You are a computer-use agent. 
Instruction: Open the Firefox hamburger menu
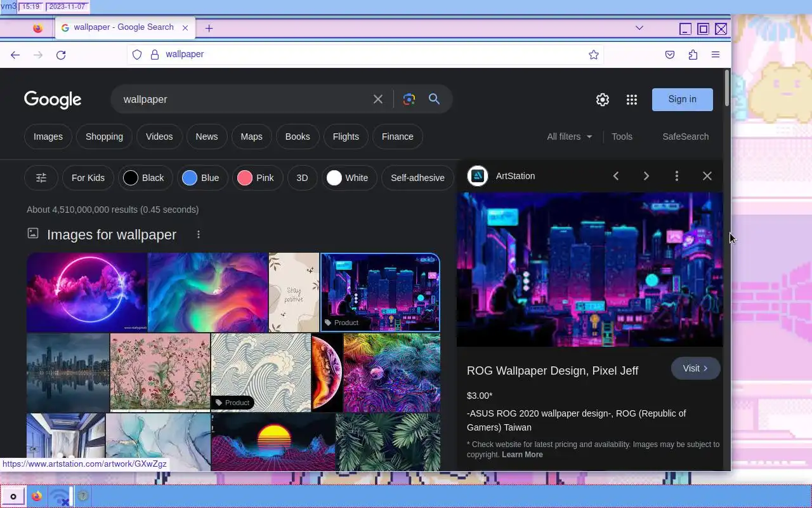tap(716, 55)
